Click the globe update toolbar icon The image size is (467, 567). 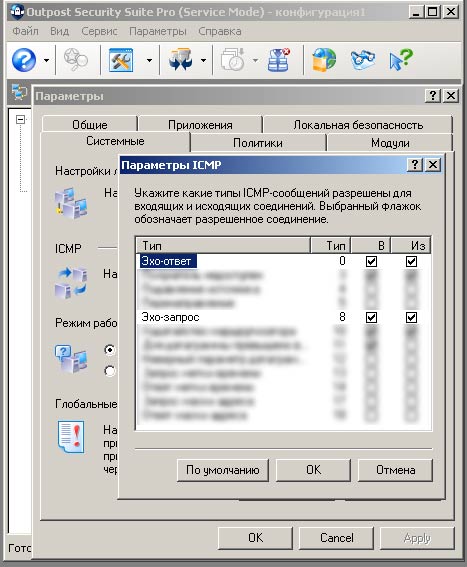(324, 60)
